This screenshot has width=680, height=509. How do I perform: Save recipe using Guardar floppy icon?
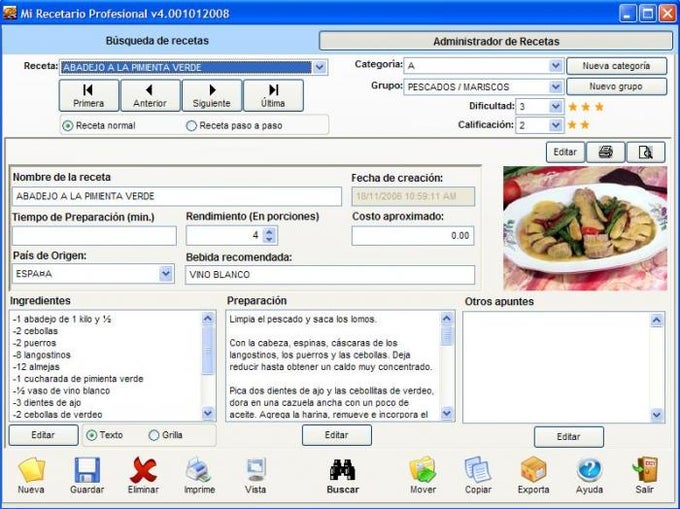pos(87,476)
